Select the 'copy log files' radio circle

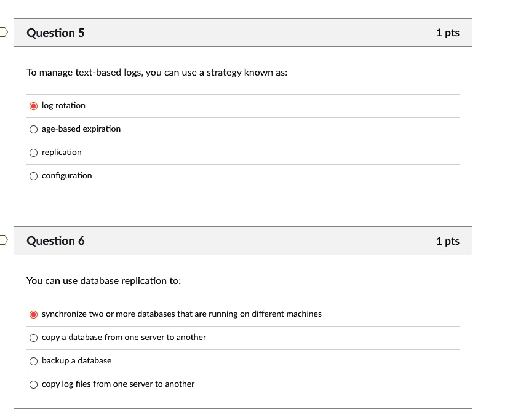tap(33, 384)
